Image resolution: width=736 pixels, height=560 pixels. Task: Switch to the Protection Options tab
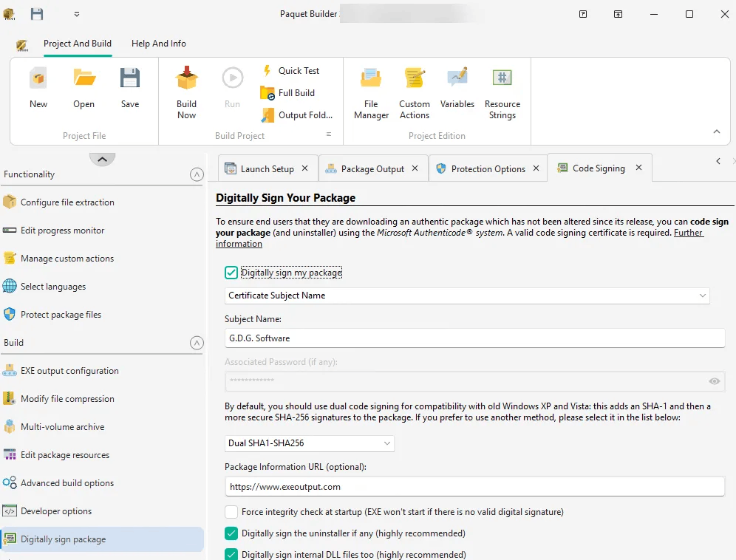[x=488, y=169]
